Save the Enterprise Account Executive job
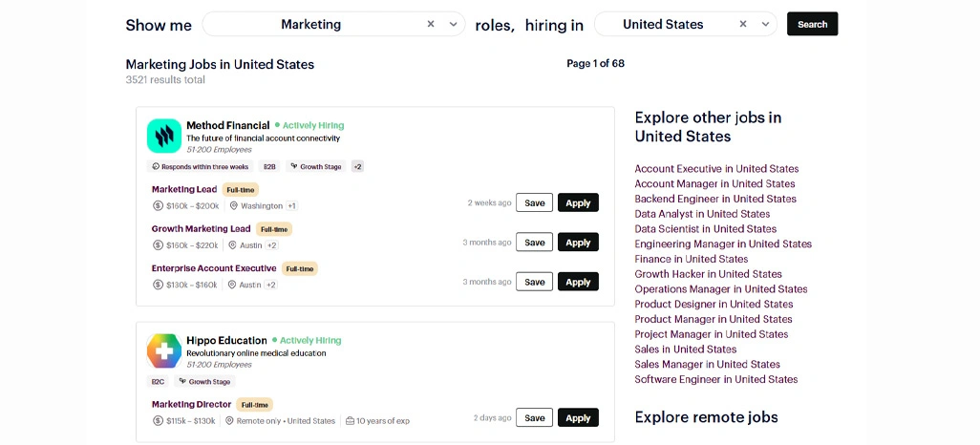The image size is (980, 445). [534, 282]
